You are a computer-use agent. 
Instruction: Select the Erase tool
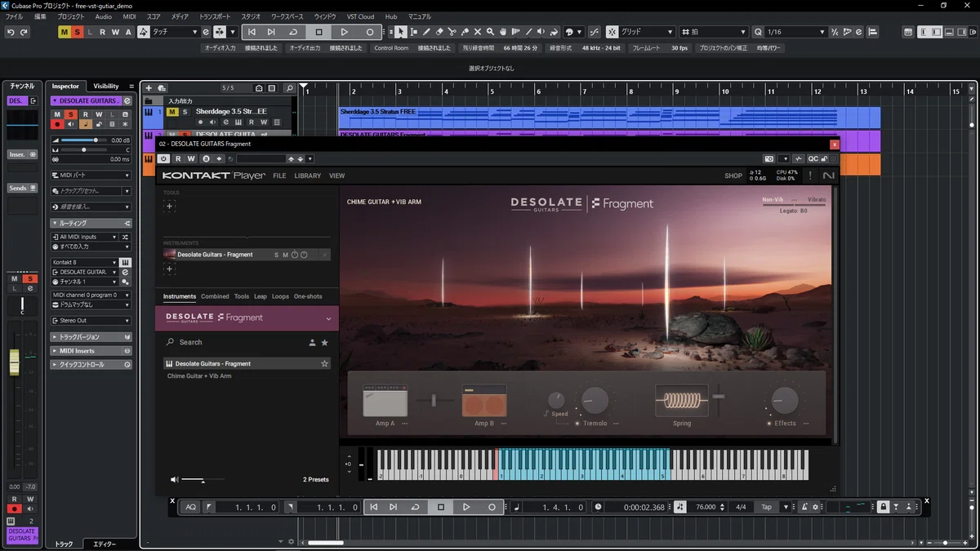click(x=439, y=32)
